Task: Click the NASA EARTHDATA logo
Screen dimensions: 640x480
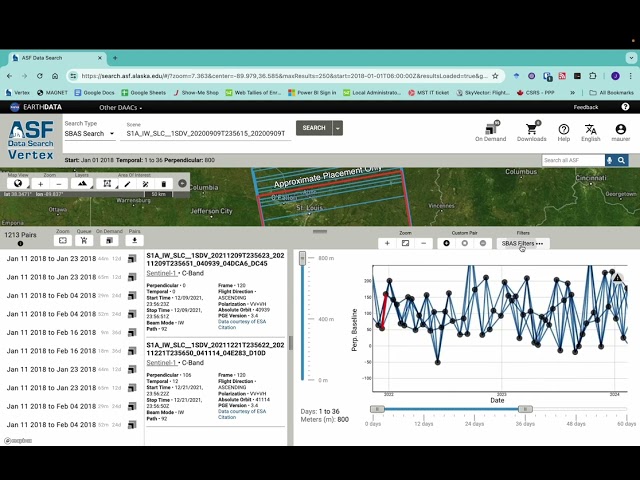Action: 36,107
